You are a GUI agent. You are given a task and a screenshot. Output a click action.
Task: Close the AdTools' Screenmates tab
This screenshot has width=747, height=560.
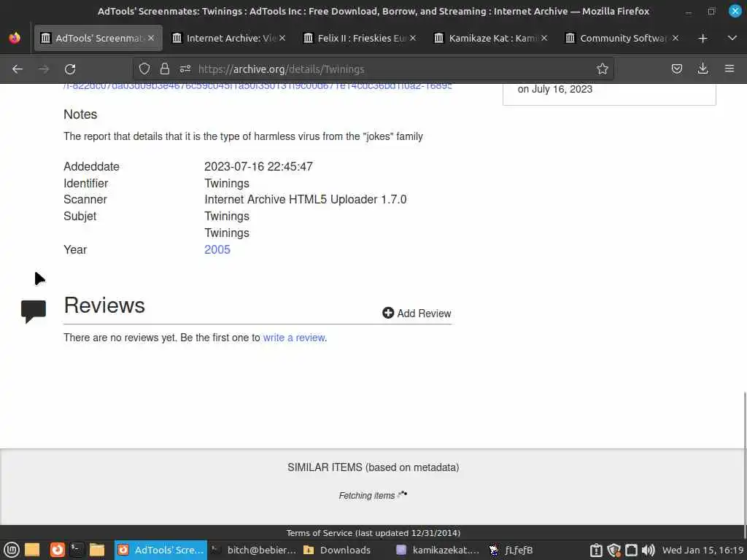151,38
